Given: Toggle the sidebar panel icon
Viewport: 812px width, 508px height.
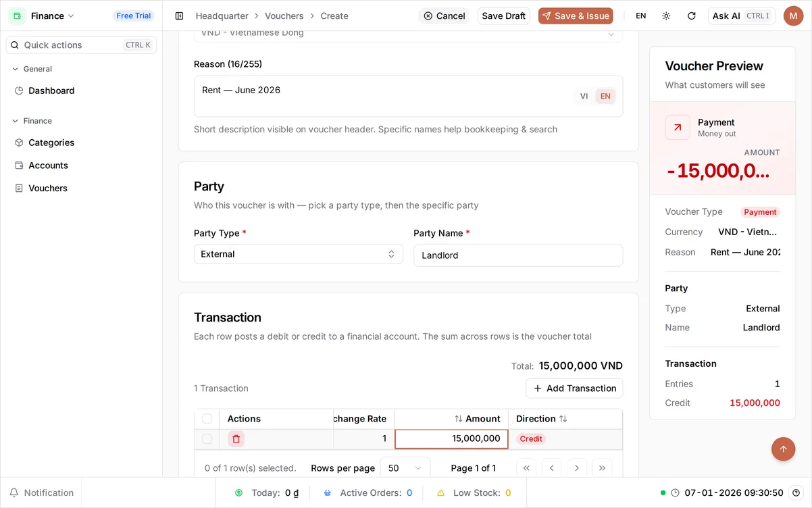Looking at the screenshot, I should click(x=179, y=16).
